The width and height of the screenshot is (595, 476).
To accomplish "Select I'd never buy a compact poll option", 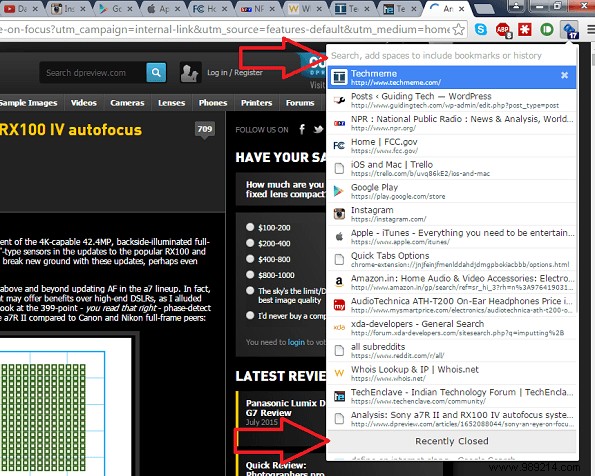I will click(x=250, y=315).
